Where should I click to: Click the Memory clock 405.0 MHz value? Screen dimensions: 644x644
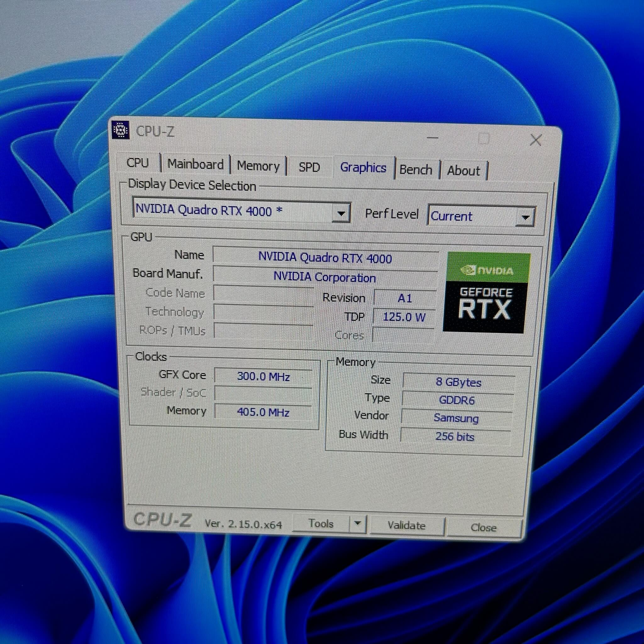click(x=263, y=412)
